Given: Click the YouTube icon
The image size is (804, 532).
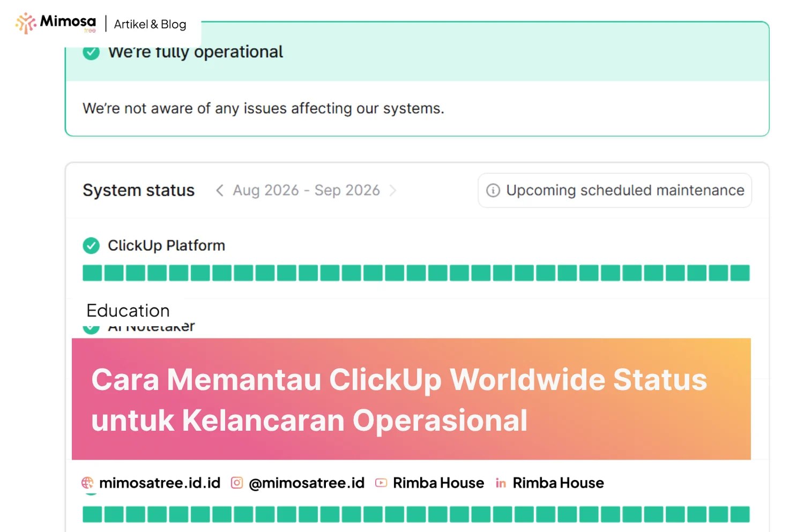Looking at the screenshot, I should [381, 483].
